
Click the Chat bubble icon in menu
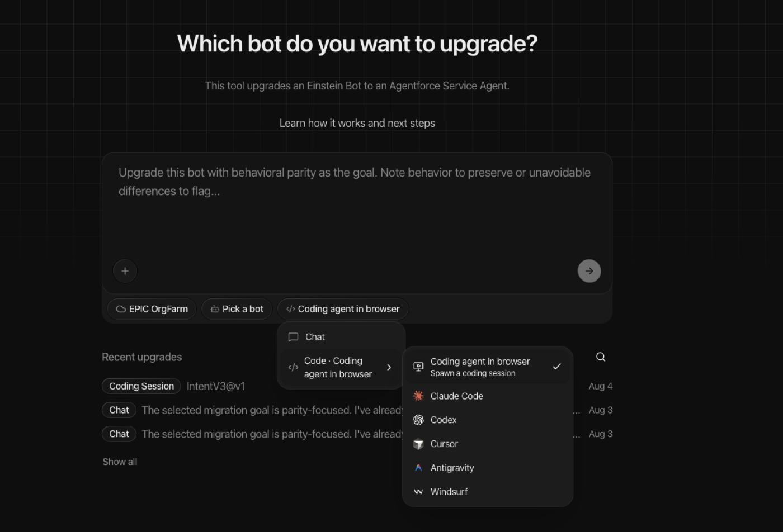[x=293, y=337]
